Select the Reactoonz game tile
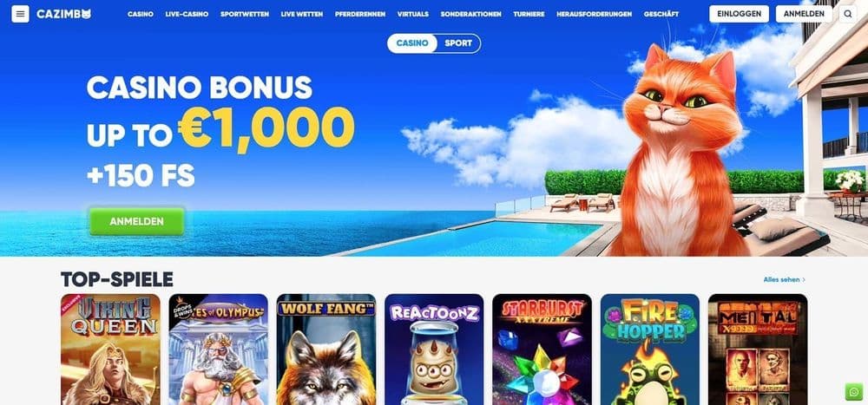The height and width of the screenshot is (405, 868). [x=434, y=349]
